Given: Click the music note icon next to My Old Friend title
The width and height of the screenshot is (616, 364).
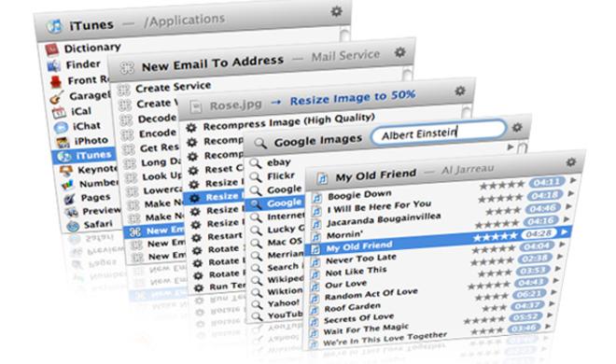Looking at the screenshot, I should coord(322,179).
